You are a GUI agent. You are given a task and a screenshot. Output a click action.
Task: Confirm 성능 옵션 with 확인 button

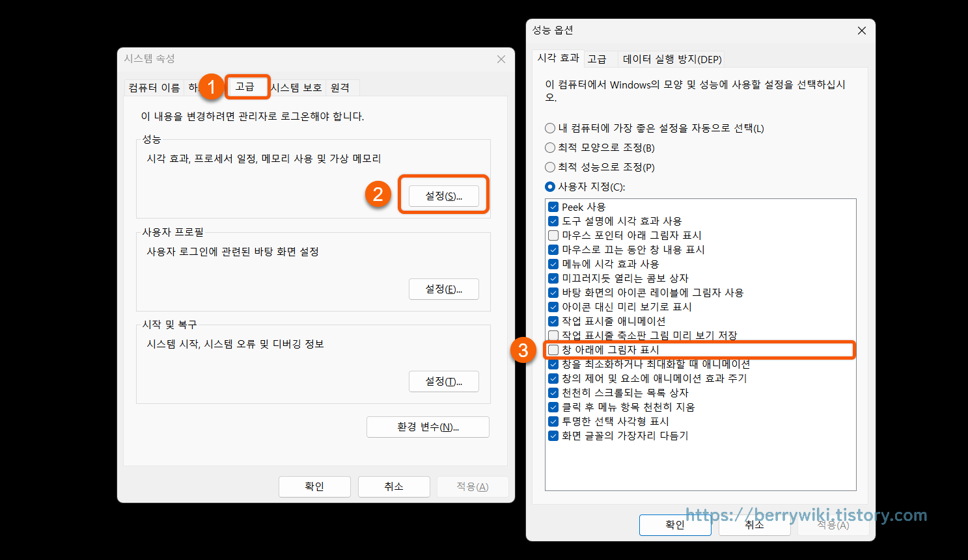[x=675, y=525]
